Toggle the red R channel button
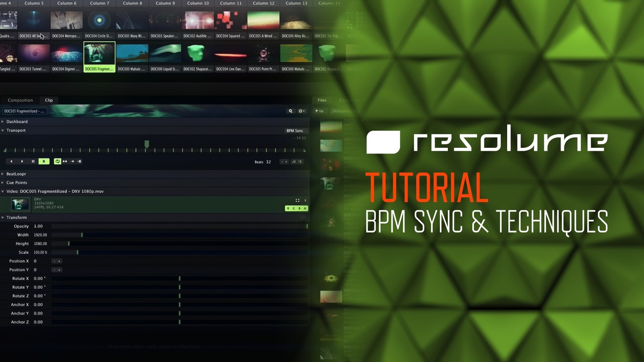Screen dimensions: 644x362 point(288,208)
